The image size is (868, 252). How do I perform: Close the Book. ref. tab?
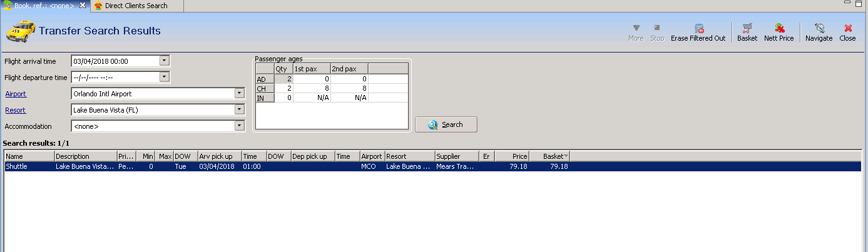click(83, 6)
